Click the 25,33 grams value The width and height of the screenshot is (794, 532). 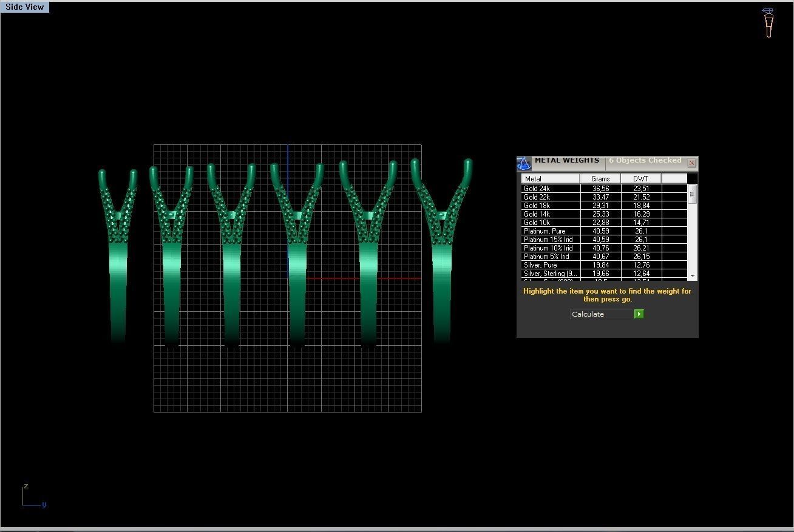[601, 214]
